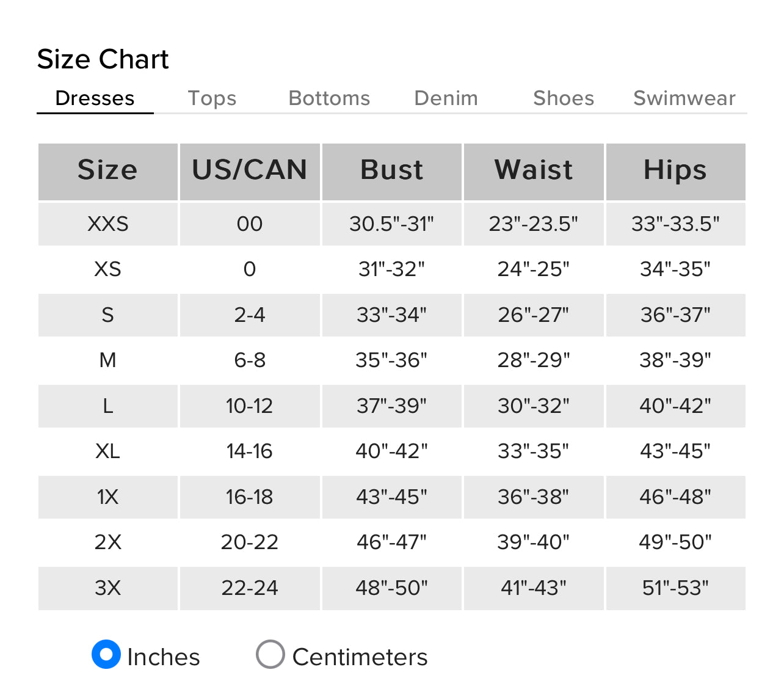Switch to the Dresses tab
The image size is (784, 700).
(95, 98)
